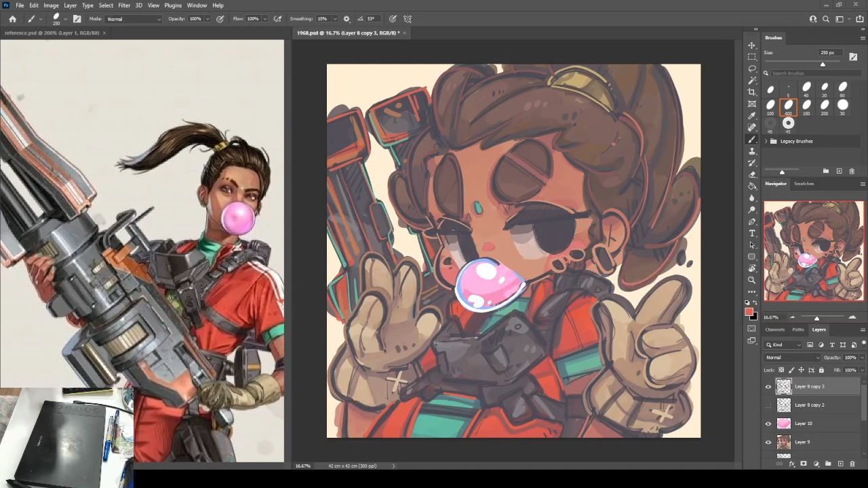Open the brush settings panel toggle
Screen dimensions: 868x488
point(77,19)
